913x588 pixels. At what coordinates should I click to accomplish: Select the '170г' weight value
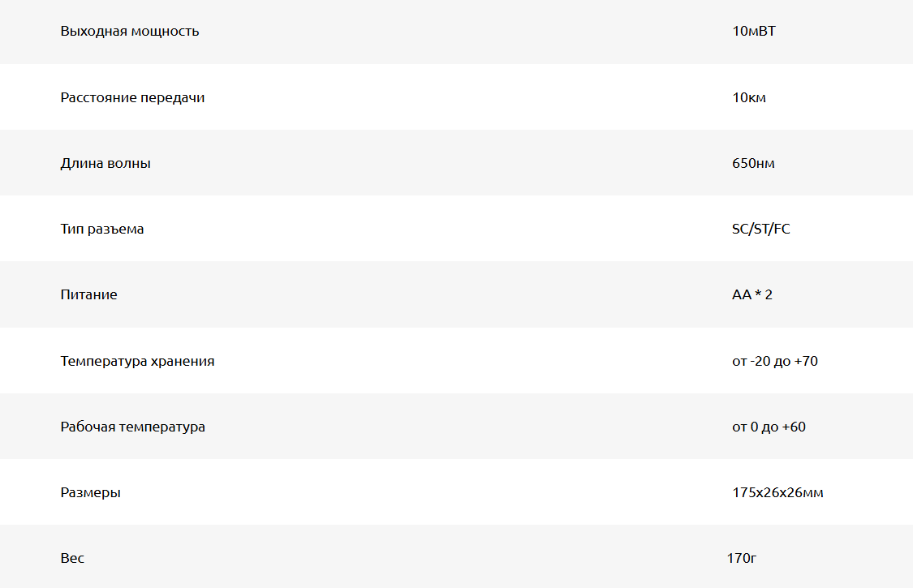pyautogui.click(x=742, y=558)
